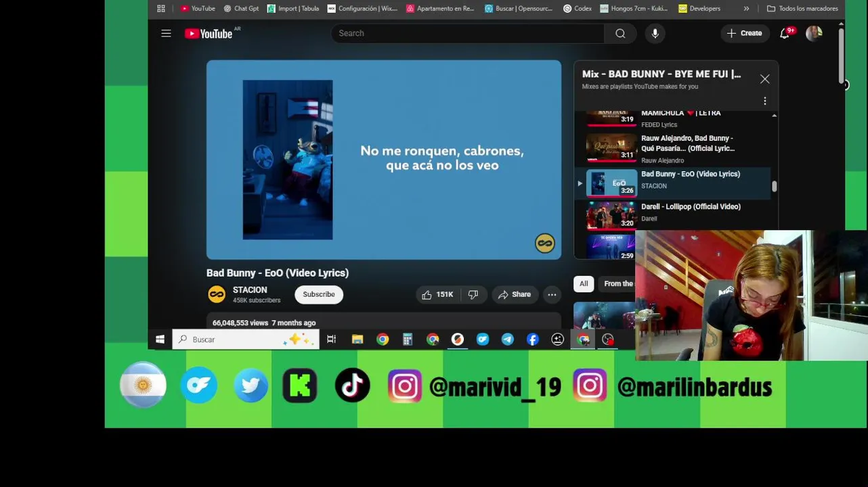The image size is (868, 487).
Task: Play Rauw Alejandro Qué Pasaría playlist item
Action: (674, 149)
